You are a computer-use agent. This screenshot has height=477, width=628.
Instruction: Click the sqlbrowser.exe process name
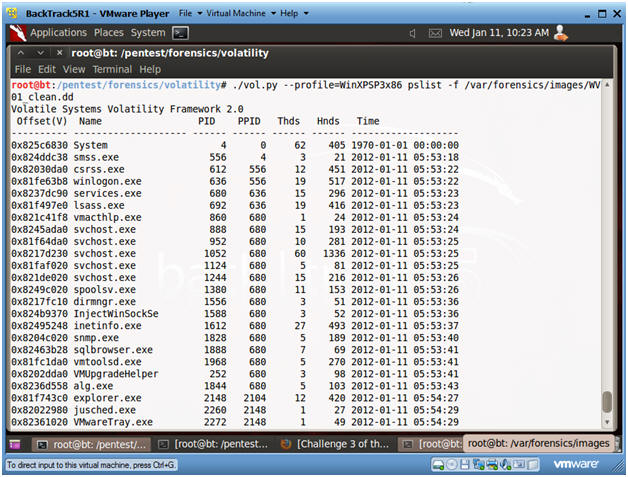click(113, 350)
